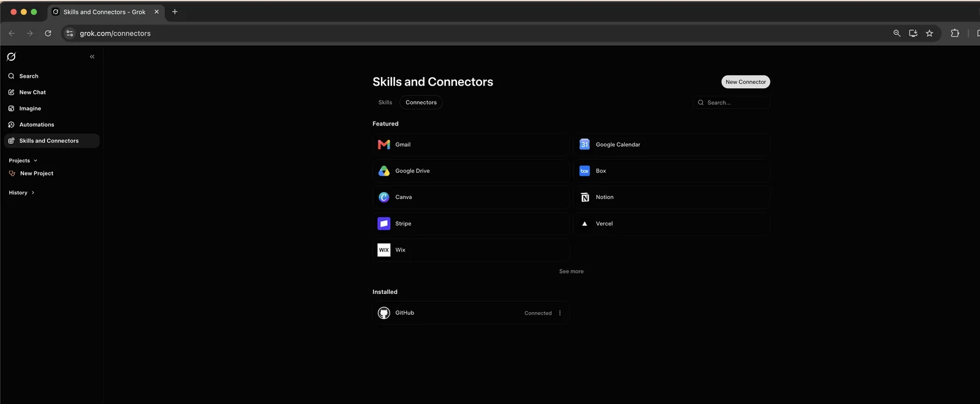This screenshot has height=404, width=980.
Task: Collapse the Projects section
Action: [23, 160]
